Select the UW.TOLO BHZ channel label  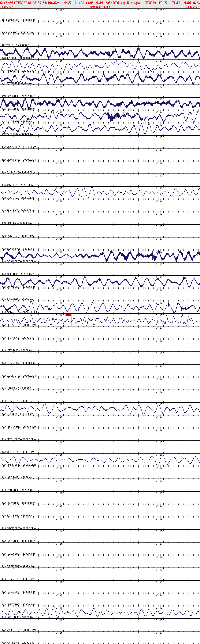19,554
